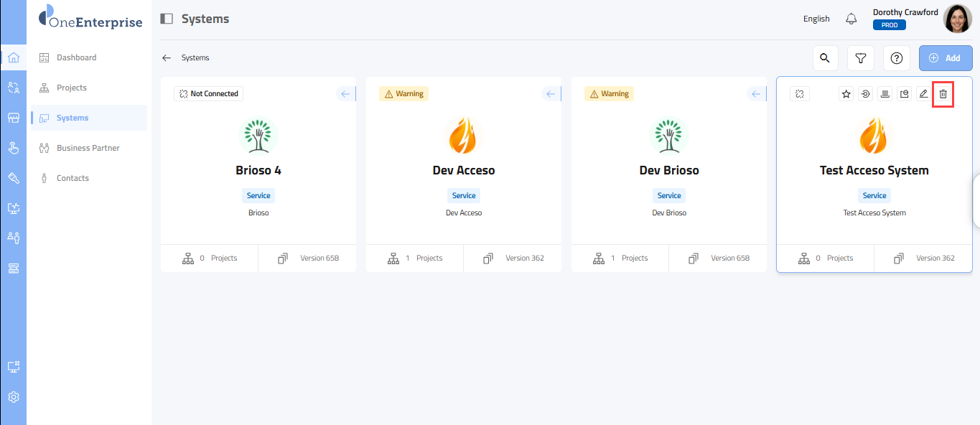This screenshot has height=425, width=980.
Task: Open settings gear in left rail
Action: pyautogui.click(x=13, y=397)
